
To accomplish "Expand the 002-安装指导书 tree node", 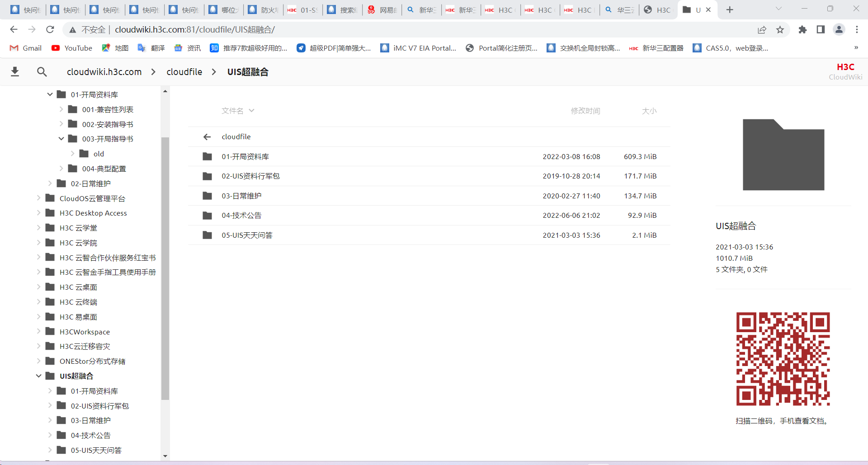I will click(x=61, y=124).
